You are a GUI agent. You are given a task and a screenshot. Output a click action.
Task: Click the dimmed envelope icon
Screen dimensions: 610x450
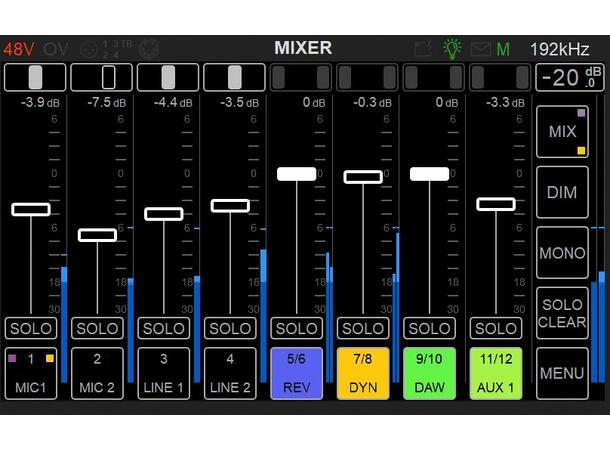480,49
